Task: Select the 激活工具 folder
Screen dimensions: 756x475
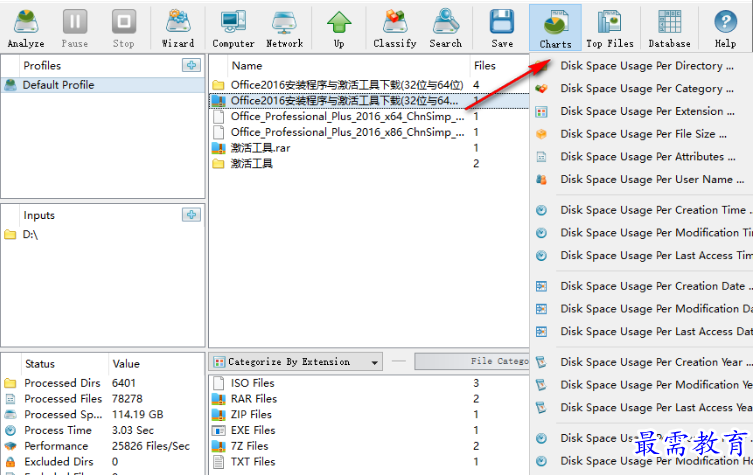Action: point(369,164)
